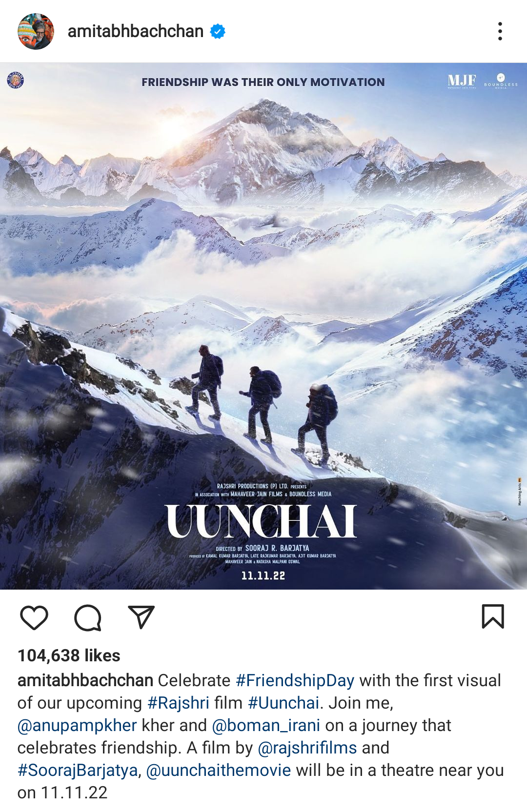Click the amitabhbachchan name in the caption

click(x=85, y=680)
